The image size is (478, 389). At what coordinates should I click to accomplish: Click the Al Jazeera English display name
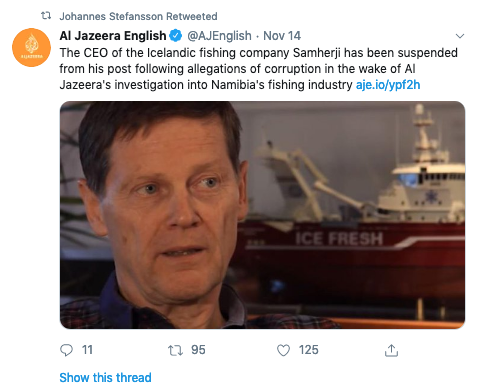[113, 36]
